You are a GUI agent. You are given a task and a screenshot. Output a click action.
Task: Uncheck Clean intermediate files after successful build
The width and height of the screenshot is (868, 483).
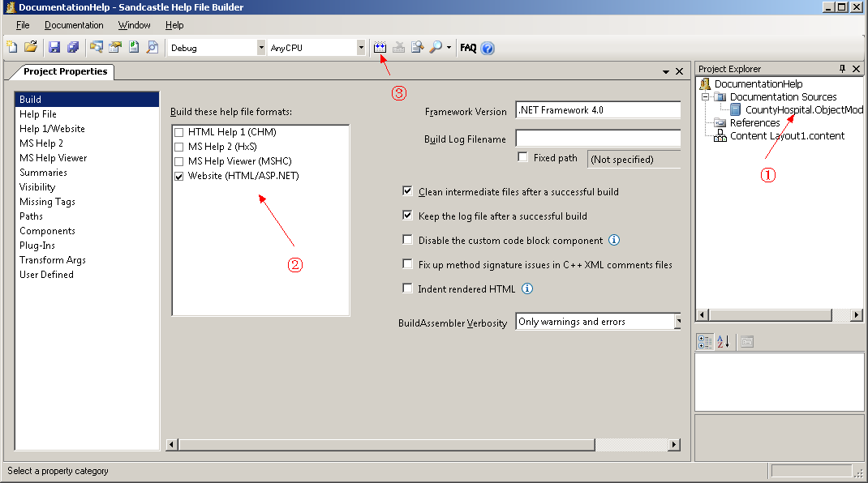[x=407, y=191]
